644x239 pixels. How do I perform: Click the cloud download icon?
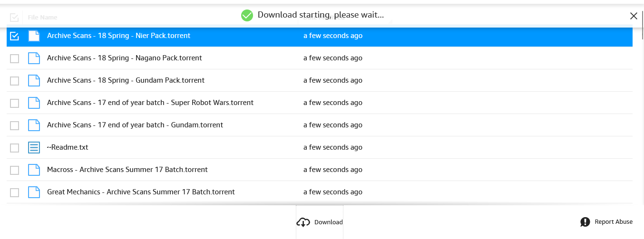[x=303, y=222]
